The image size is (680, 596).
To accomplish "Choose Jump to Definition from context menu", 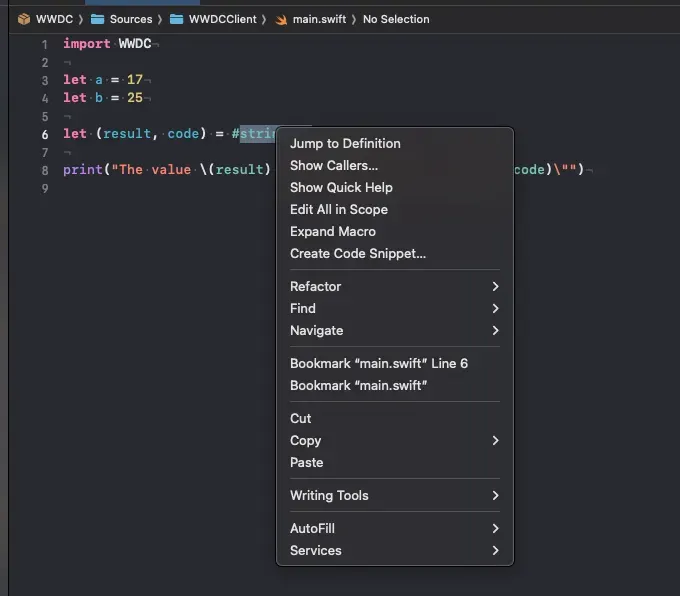I will pyautogui.click(x=345, y=143).
